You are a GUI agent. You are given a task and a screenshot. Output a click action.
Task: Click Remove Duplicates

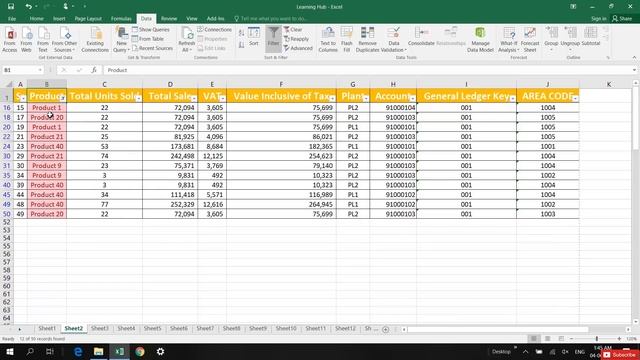pos(367,40)
